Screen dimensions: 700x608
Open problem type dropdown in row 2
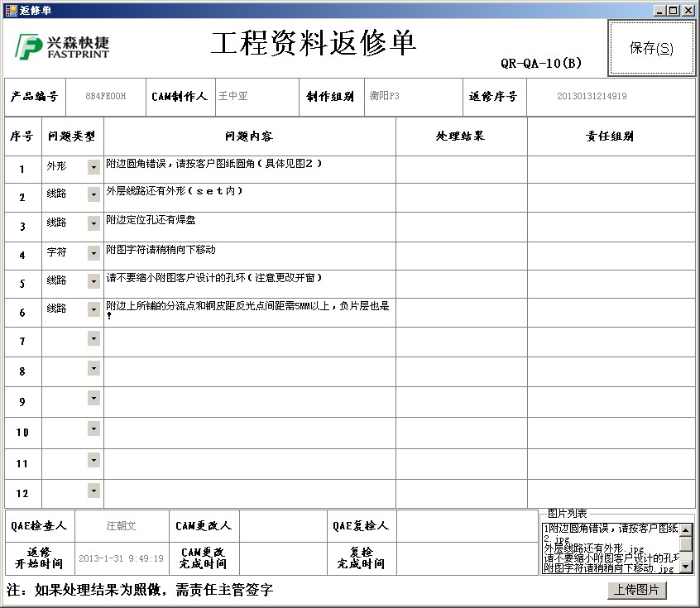(93, 194)
